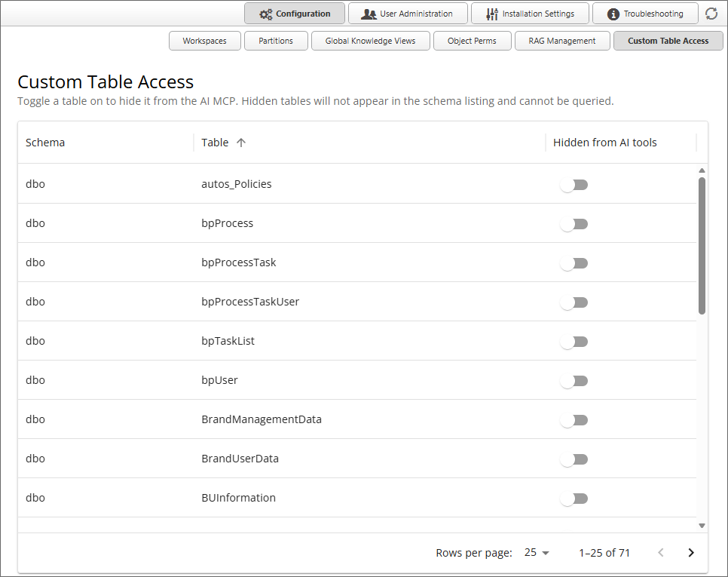The image size is (728, 577).
Task: Switch to the Partitions tab
Action: click(x=276, y=41)
